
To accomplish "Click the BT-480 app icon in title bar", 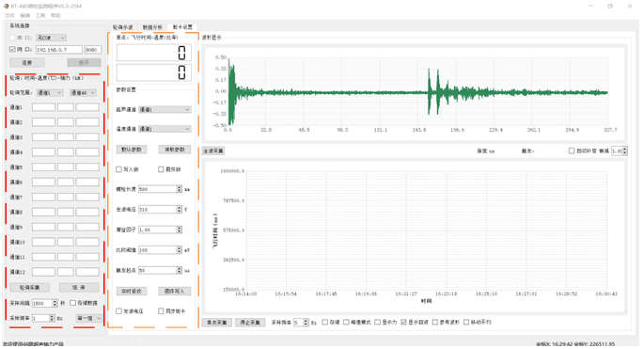I will pyautogui.click(x=7, y=6).
